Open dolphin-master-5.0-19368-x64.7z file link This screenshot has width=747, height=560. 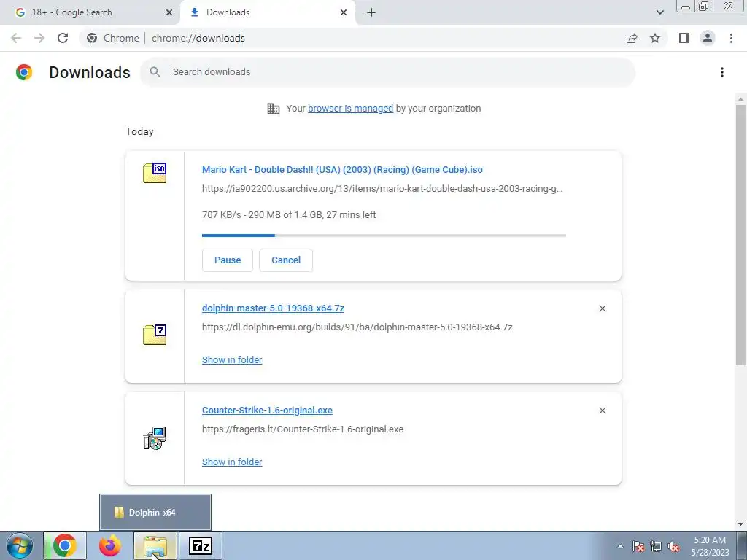[x=273, y=308]
